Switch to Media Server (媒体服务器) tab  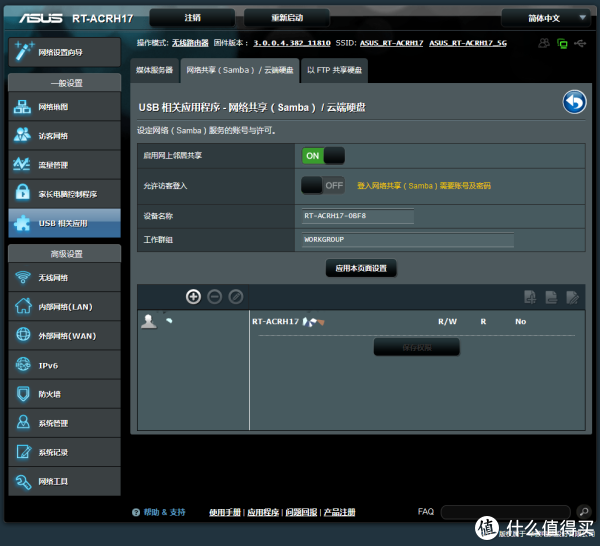point(155,70)
